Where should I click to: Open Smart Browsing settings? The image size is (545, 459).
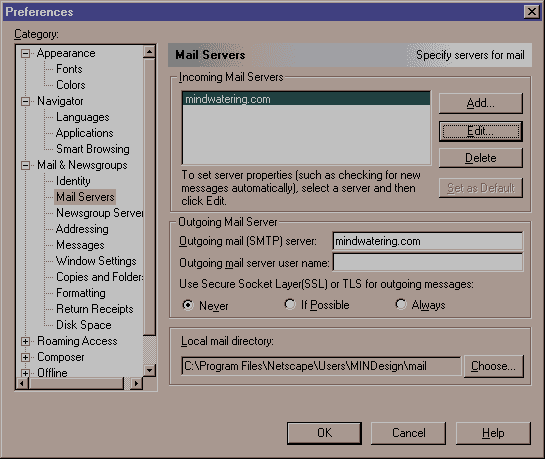click(93, 149)
